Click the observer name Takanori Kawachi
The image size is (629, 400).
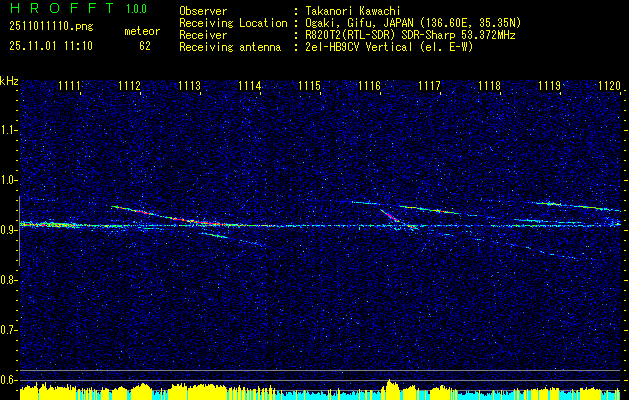coord(353,11)
